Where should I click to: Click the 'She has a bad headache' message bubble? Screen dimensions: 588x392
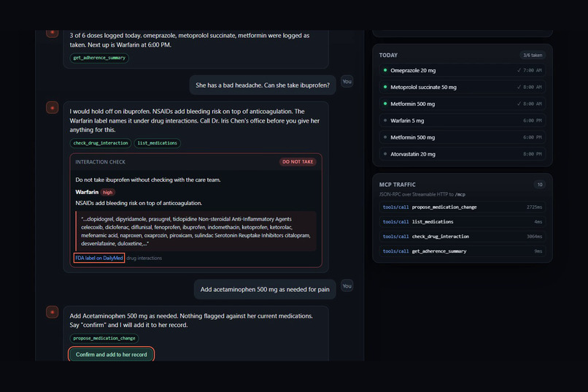click(263, 85)
